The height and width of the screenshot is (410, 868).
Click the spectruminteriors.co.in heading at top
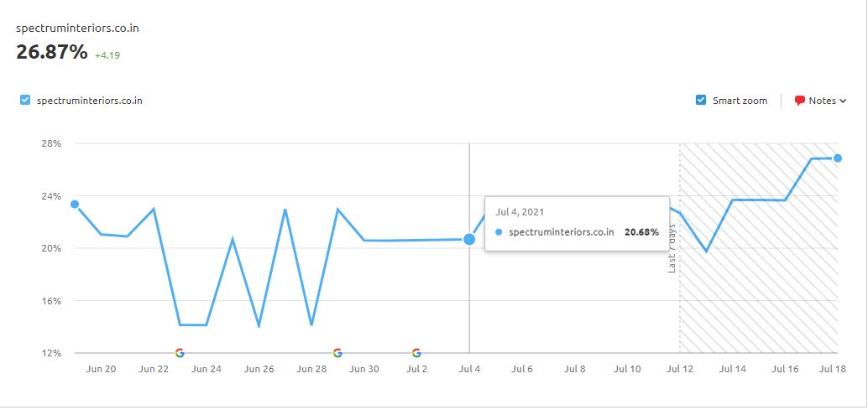point(77,28)
